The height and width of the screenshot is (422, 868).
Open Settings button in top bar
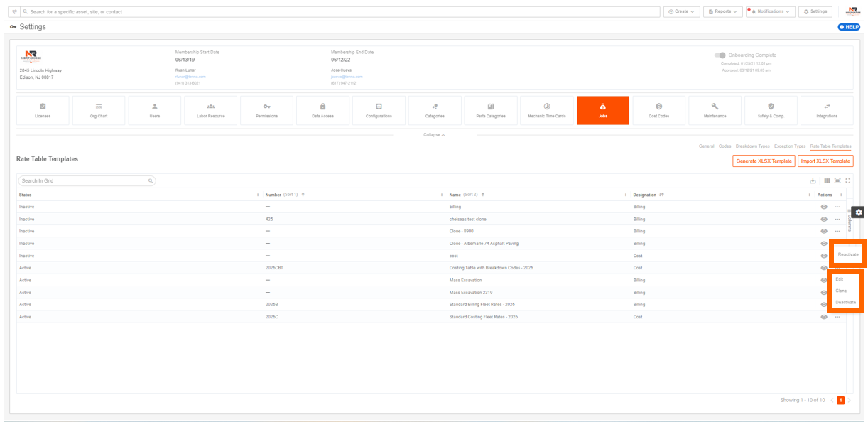pyautogui.click(x=815, y=11)
